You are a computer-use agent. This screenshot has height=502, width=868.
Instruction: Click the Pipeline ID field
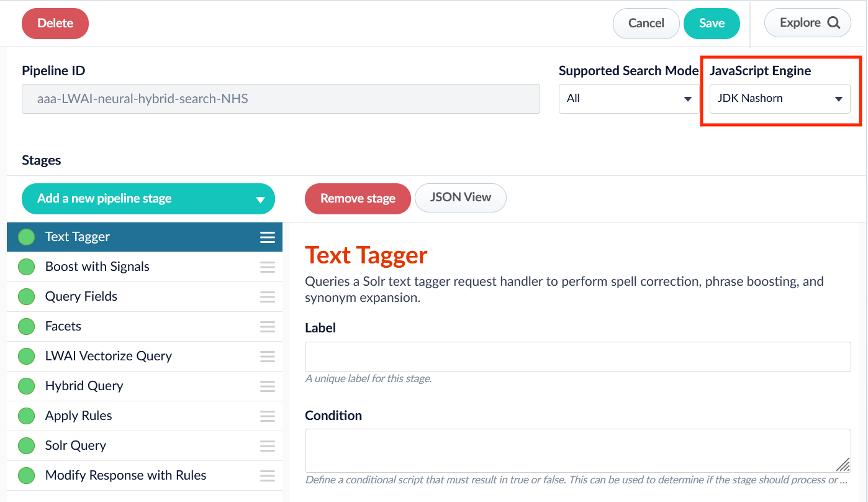click(281, 99)
